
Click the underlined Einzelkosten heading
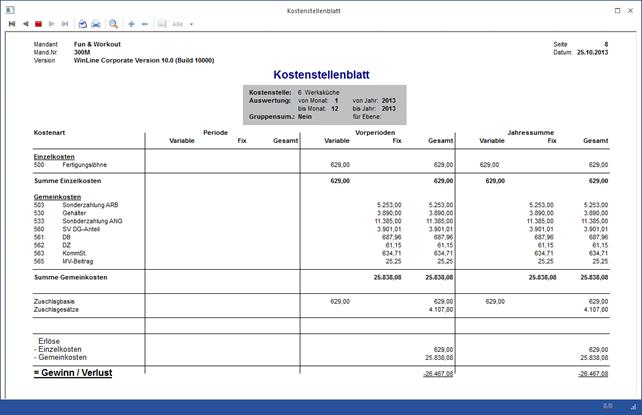(x=55, y=157)
